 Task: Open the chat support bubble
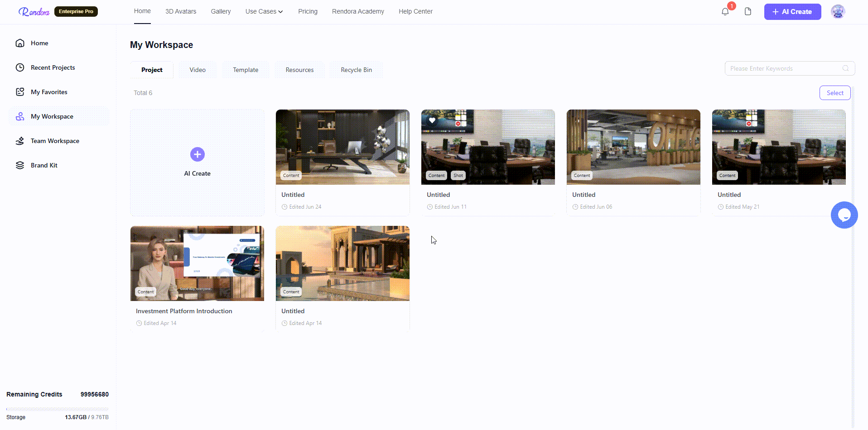pos(844,215)
